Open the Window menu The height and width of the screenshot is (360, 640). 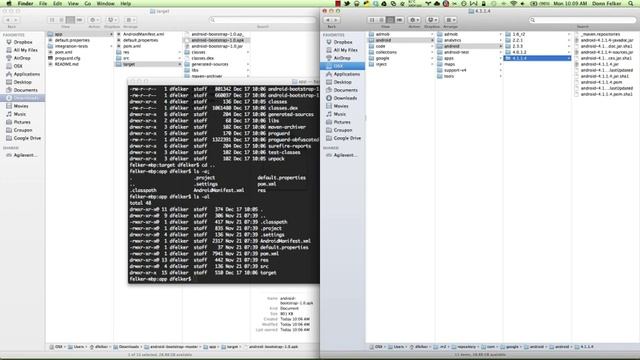[x=105, y=3]
